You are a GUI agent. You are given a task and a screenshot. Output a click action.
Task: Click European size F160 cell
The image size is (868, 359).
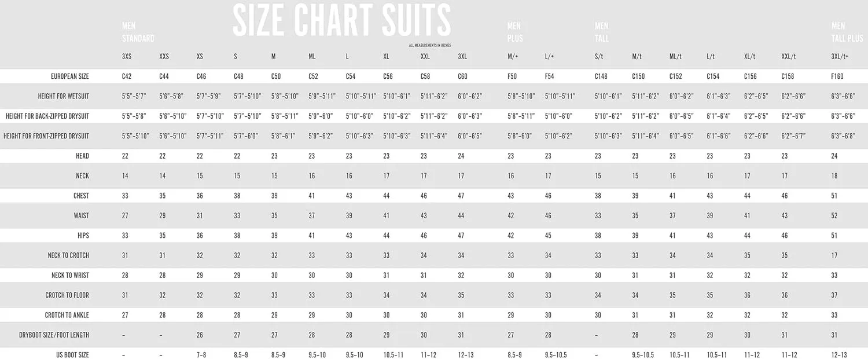837,76
